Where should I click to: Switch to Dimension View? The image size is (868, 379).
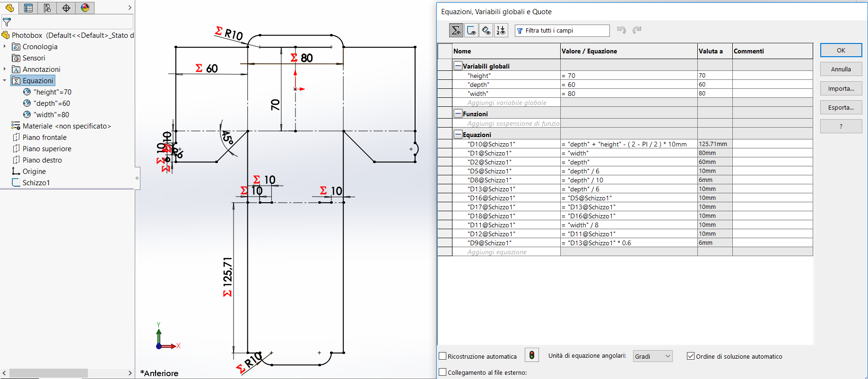point(486,30)
